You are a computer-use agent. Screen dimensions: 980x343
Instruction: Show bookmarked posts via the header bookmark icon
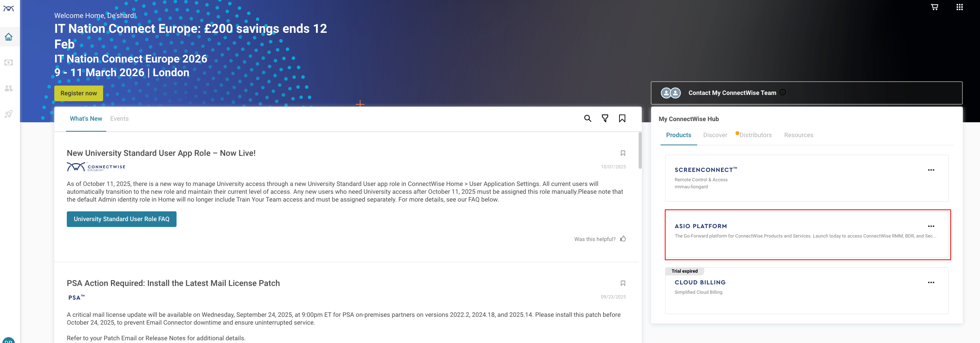pyautogui.click(x=622, y=118)
